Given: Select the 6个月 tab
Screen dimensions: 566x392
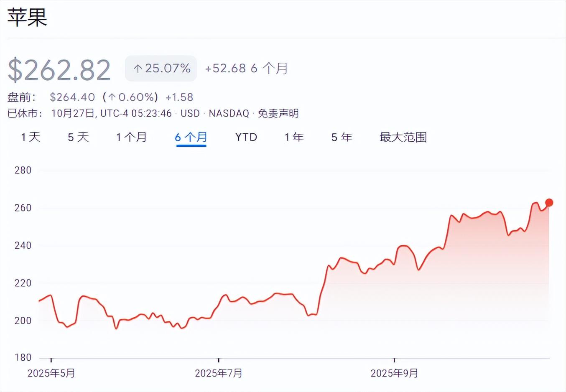Looking at the screenshot, I should tap(191, 137).
